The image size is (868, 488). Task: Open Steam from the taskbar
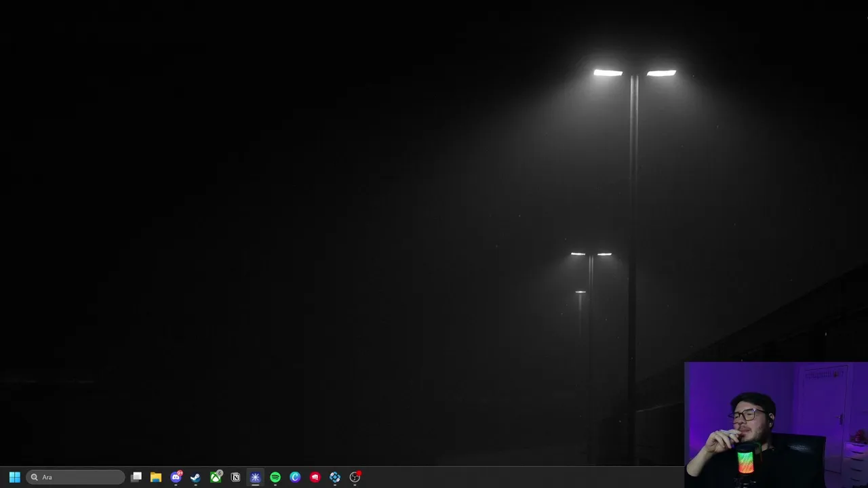[x=195, y=477]
